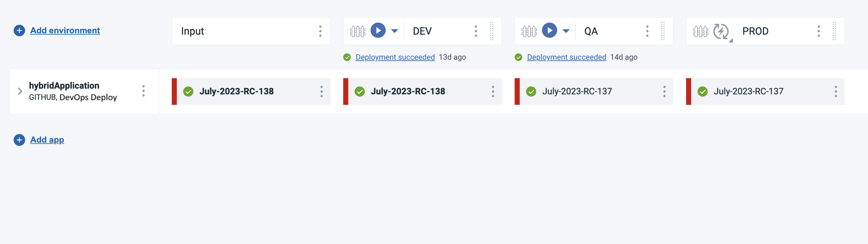
Task: Click the QA column drag handle
Action: coord(663,31)
